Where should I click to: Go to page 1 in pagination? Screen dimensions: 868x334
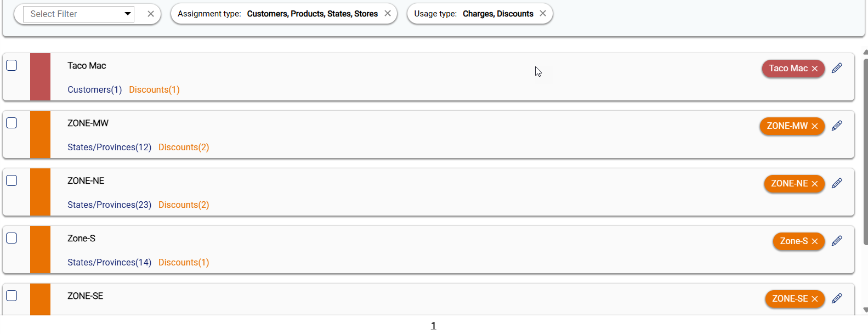(x=433, y=326)
